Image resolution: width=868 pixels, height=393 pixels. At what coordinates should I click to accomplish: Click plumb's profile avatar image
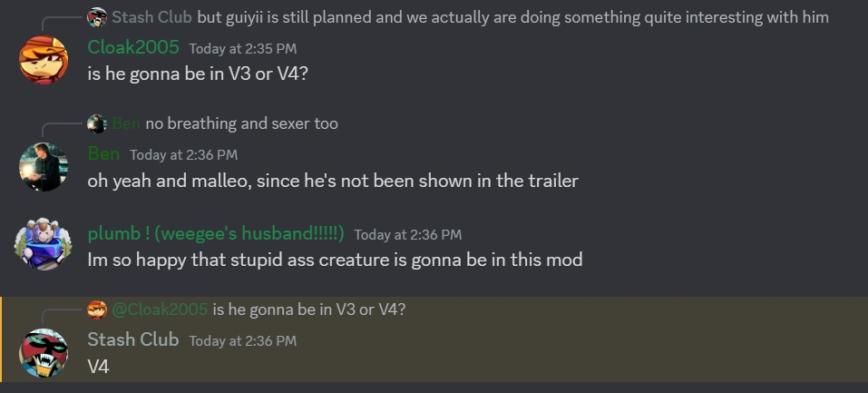[x=44, y=244]
